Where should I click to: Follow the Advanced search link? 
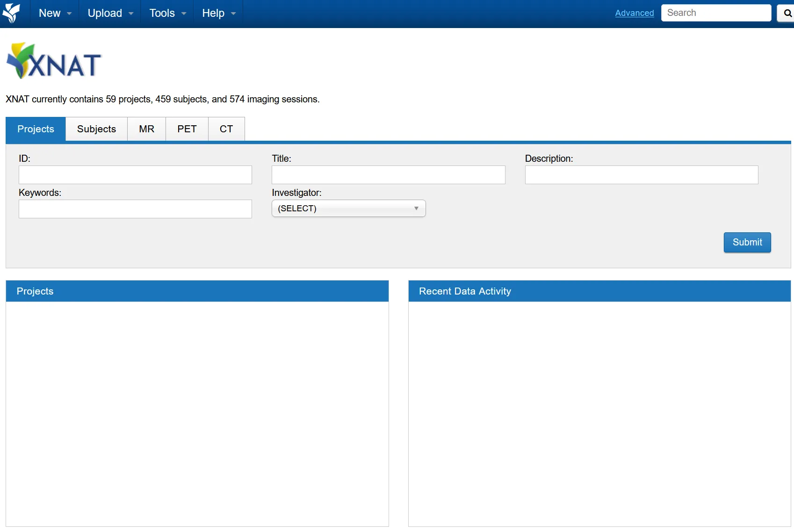pos(635,13)
